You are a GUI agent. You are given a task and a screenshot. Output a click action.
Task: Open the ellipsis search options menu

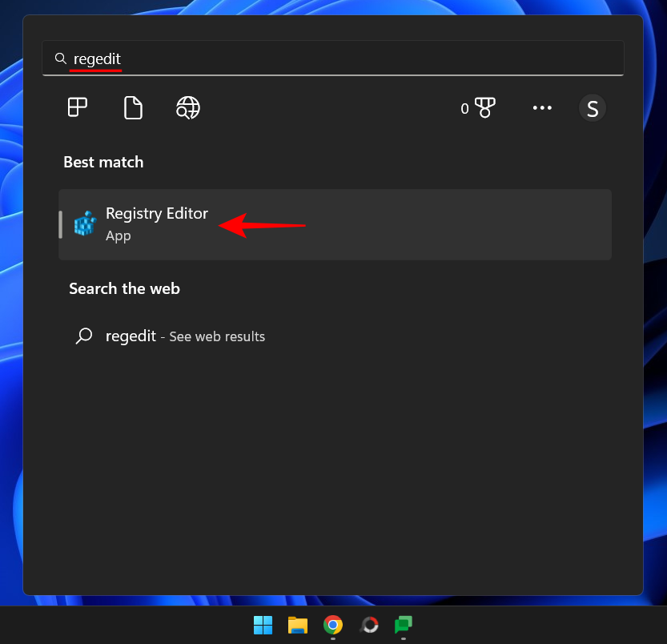tap(542, 107)
